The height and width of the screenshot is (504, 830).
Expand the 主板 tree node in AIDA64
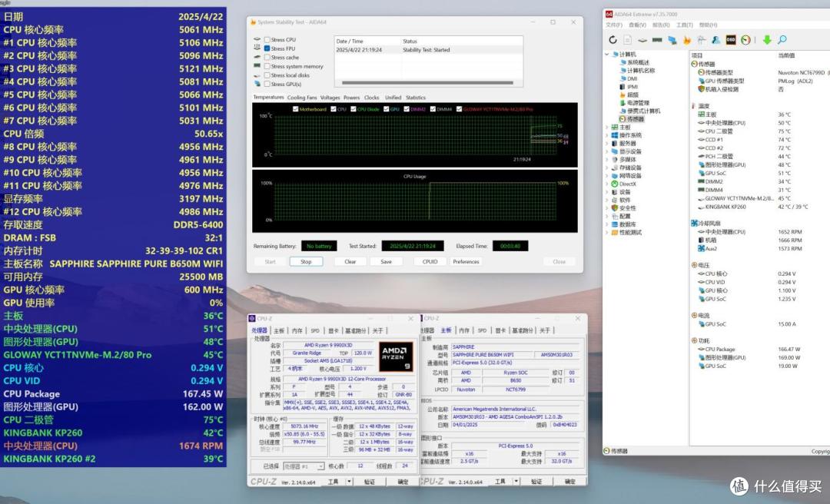607,127
